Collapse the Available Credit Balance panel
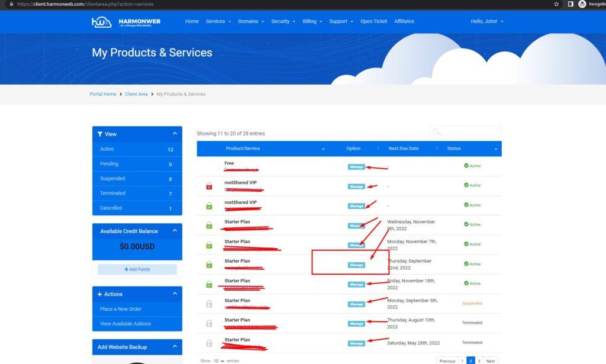Image resolution: width=606 pixels, height=364 pixels. click(175, 231)
